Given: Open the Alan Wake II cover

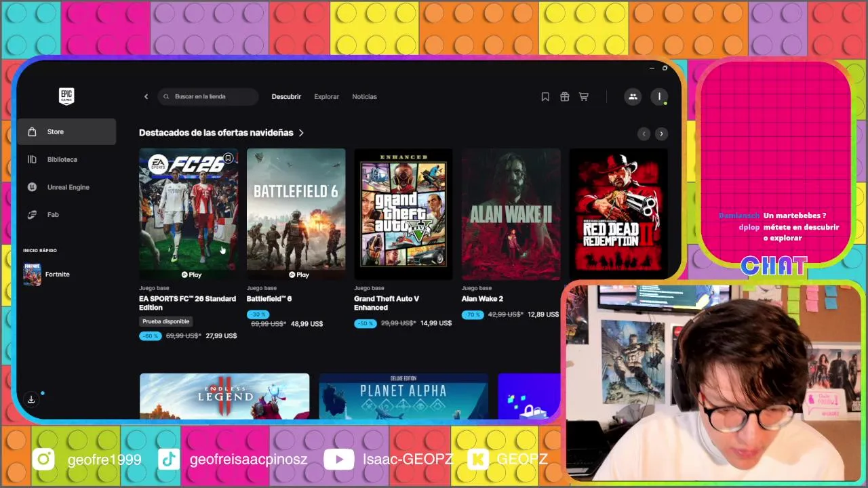Looking at the screenshot, I should pyautogui.click(x=511, y=214).
